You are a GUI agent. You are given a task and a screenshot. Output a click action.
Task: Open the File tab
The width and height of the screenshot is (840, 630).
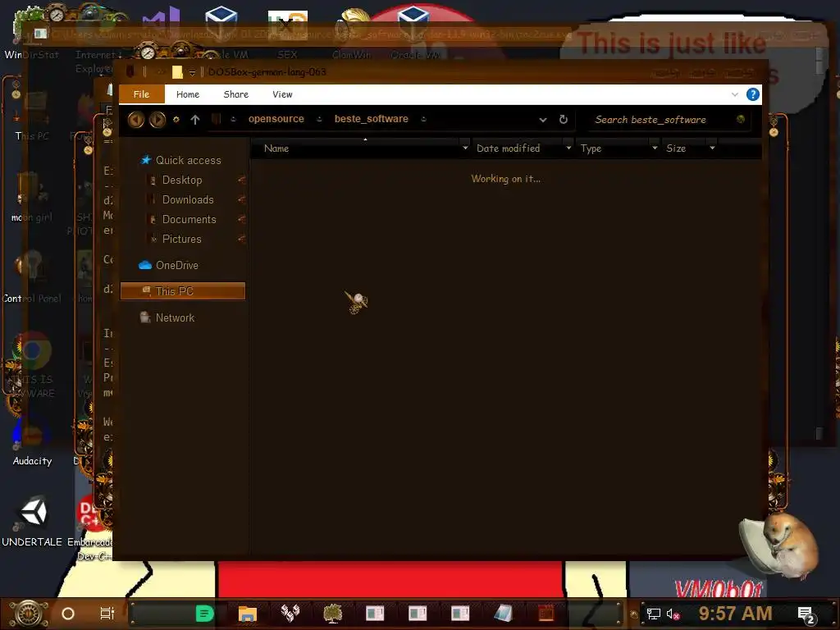click(x=141, y=94)
